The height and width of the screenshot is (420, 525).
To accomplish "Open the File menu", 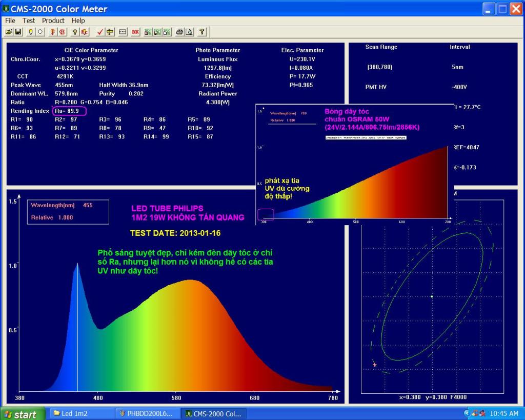I will 10,21.
